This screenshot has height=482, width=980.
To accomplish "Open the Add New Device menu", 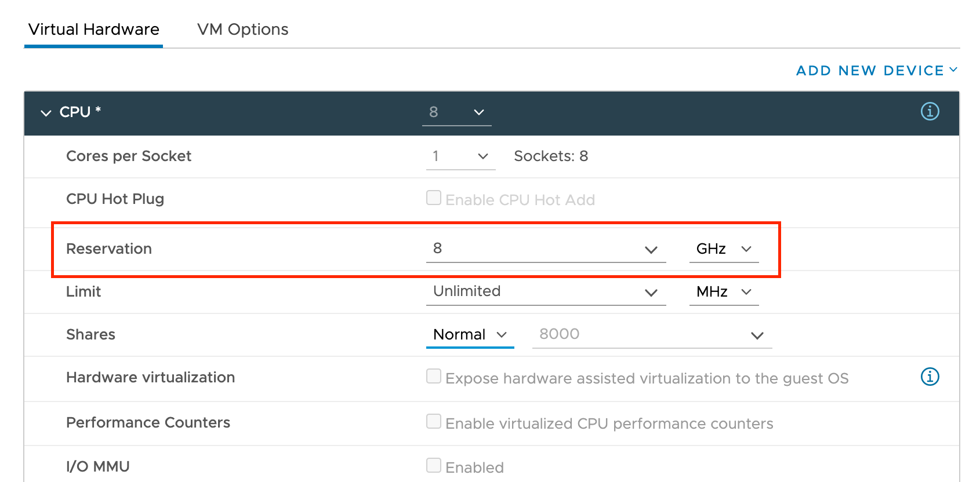I will coord(876,71).
